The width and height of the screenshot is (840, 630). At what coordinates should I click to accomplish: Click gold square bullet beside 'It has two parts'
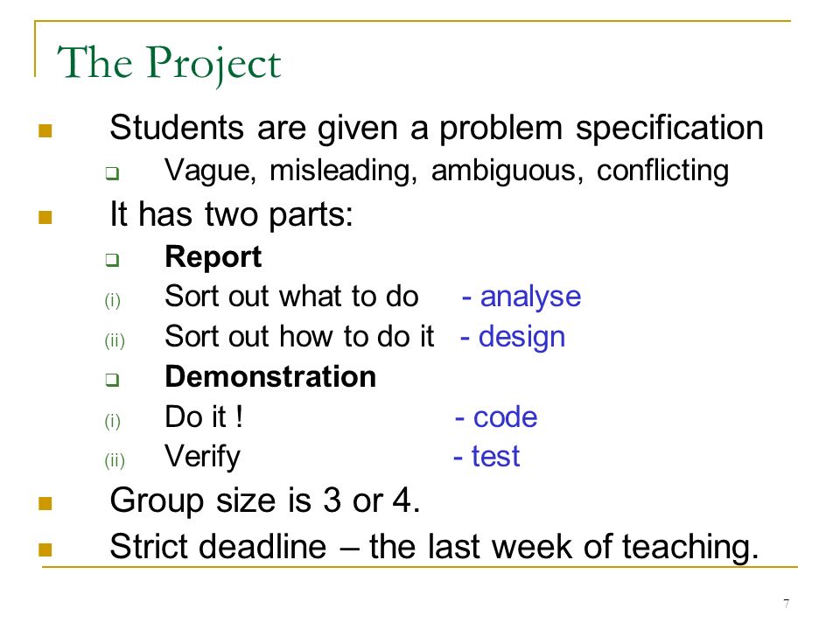[45, 217]
